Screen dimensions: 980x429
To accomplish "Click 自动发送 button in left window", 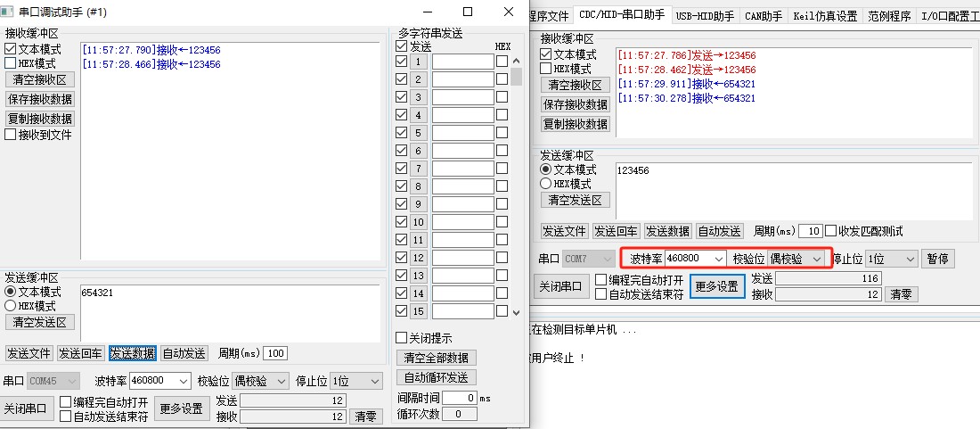I will pyautogui.click(x=184, y=353).
